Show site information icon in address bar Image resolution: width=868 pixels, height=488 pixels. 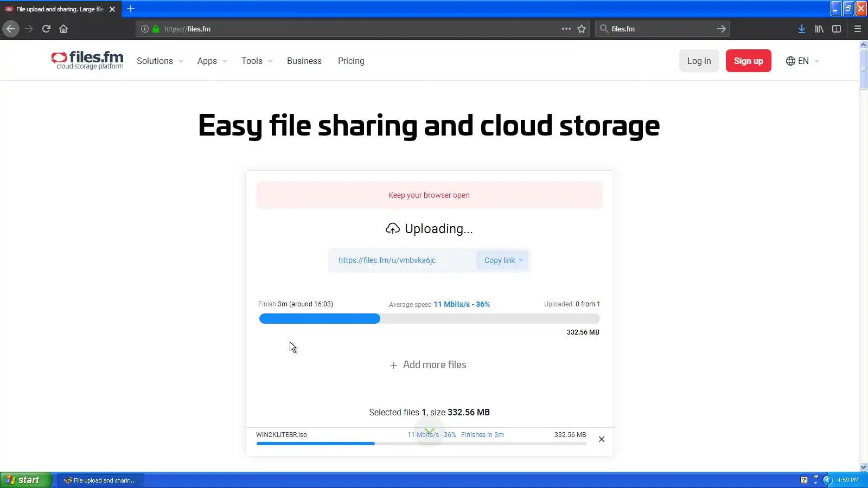tap(145, 29)
